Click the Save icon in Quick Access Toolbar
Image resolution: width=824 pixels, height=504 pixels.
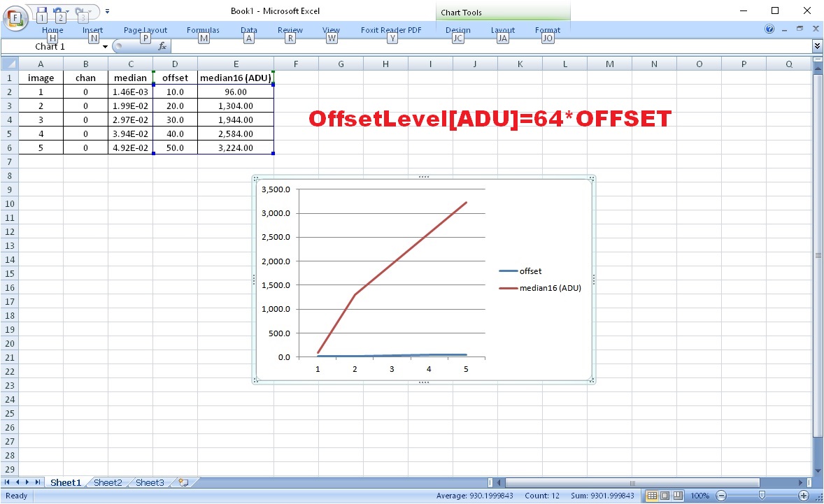pyautogui.click(x=42, y=11)
